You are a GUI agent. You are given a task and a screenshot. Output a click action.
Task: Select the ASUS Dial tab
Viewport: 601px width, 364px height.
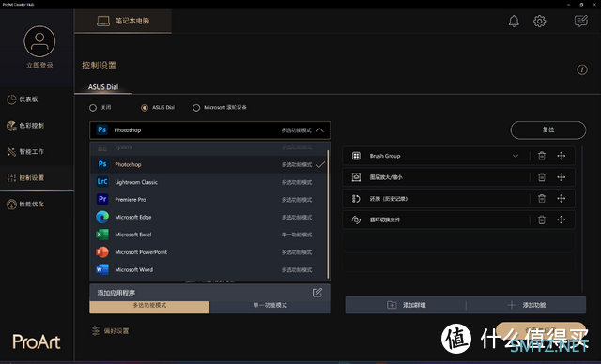click(x=103, y=87)
